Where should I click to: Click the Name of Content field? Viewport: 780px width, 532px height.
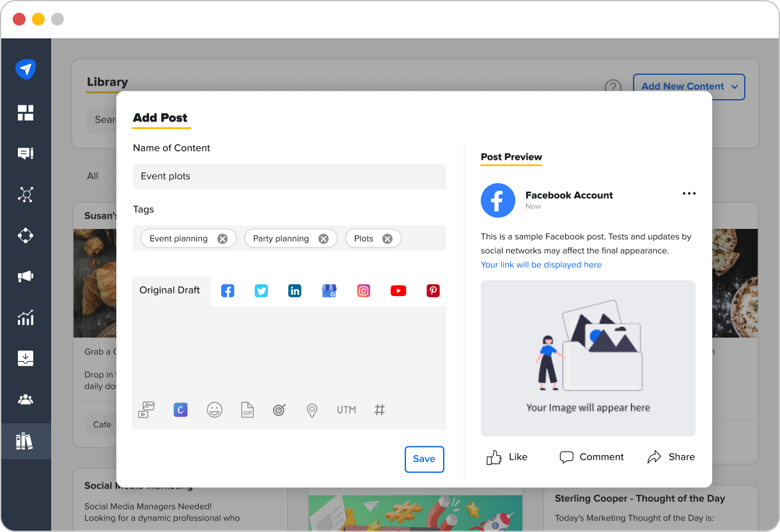coord(290,176)
